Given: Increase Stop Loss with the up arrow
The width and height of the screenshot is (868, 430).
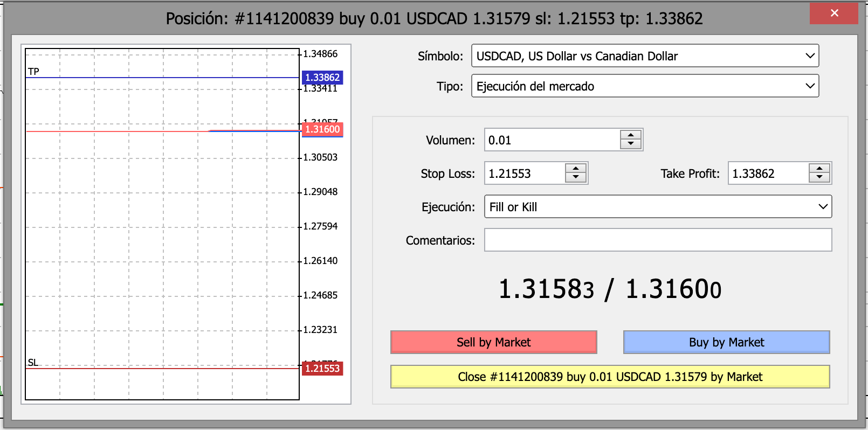Looking at the screenshot, I should [x=576, y=168].
